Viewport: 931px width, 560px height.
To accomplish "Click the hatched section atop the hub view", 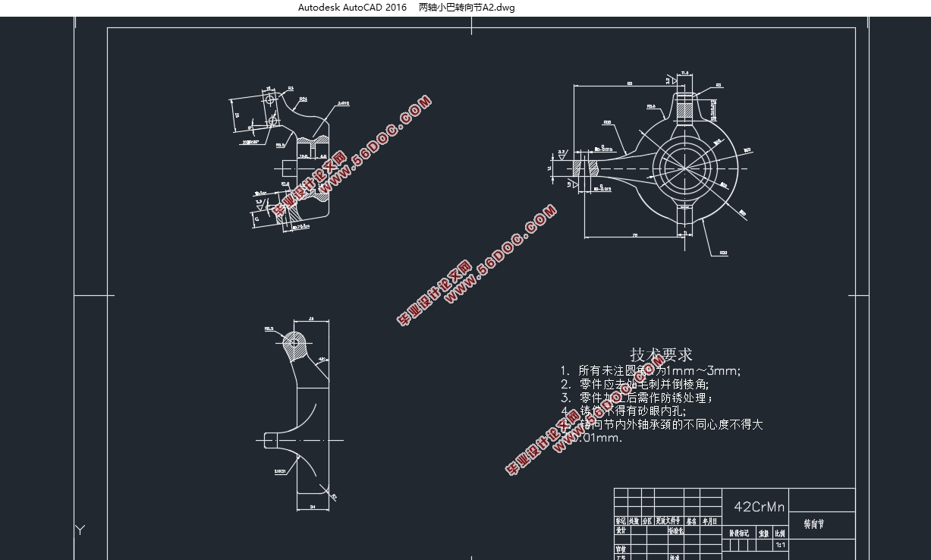I will 684,109.
